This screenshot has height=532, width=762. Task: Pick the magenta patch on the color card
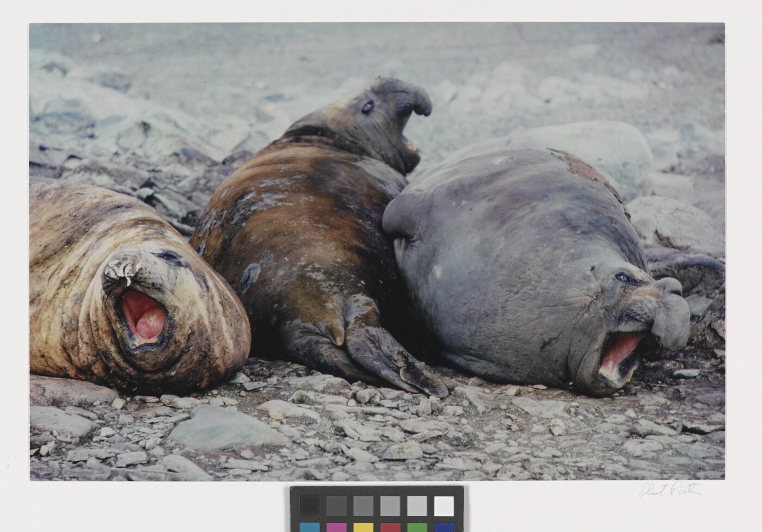[x=336, y=528]
